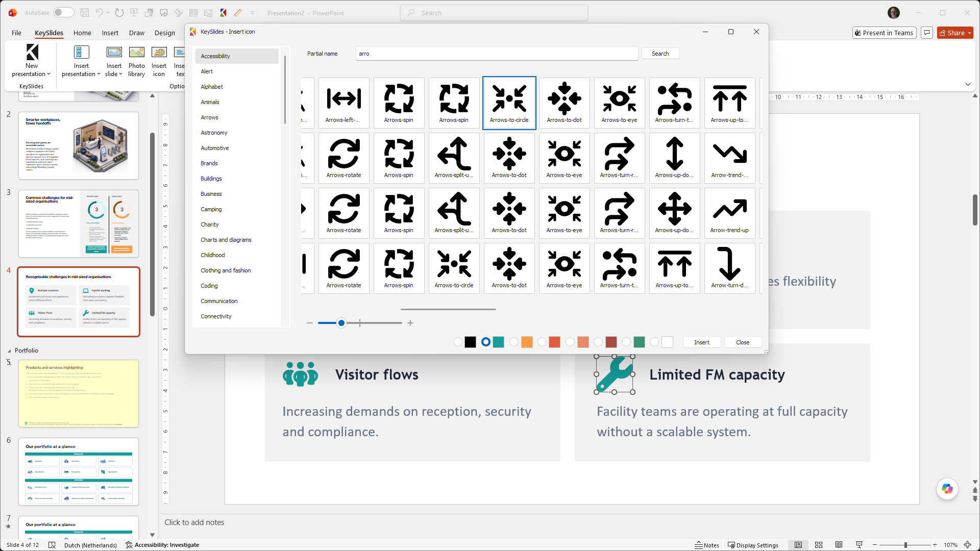Click the icon size slider handle

(341, 323)
